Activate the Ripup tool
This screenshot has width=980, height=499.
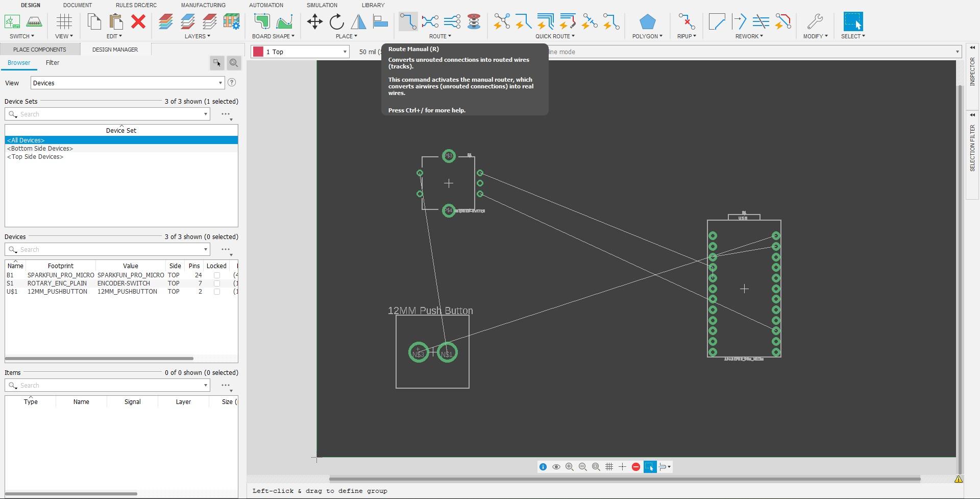pyautogui.click(x=686, y=22)
